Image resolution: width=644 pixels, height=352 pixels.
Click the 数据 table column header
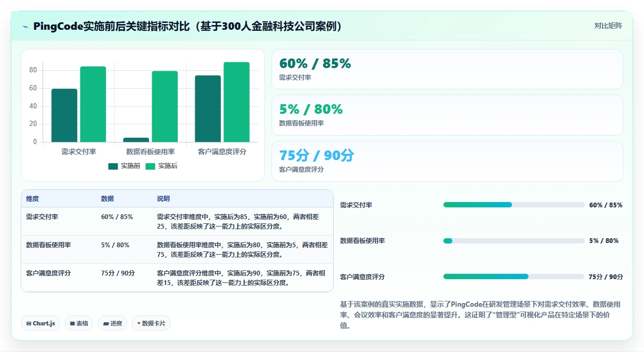(108, 199)
